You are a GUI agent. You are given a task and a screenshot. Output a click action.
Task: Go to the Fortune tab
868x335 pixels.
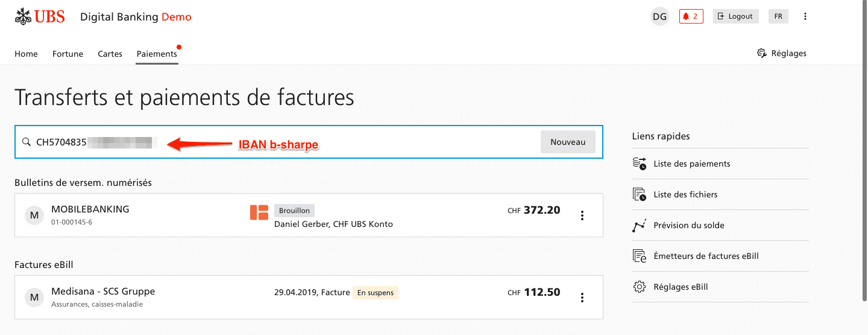(68, 54)
